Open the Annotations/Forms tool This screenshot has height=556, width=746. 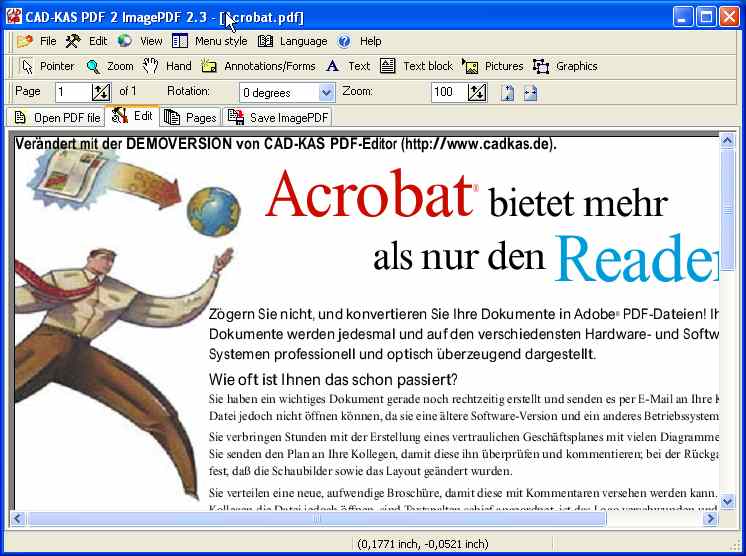[258, 66]
